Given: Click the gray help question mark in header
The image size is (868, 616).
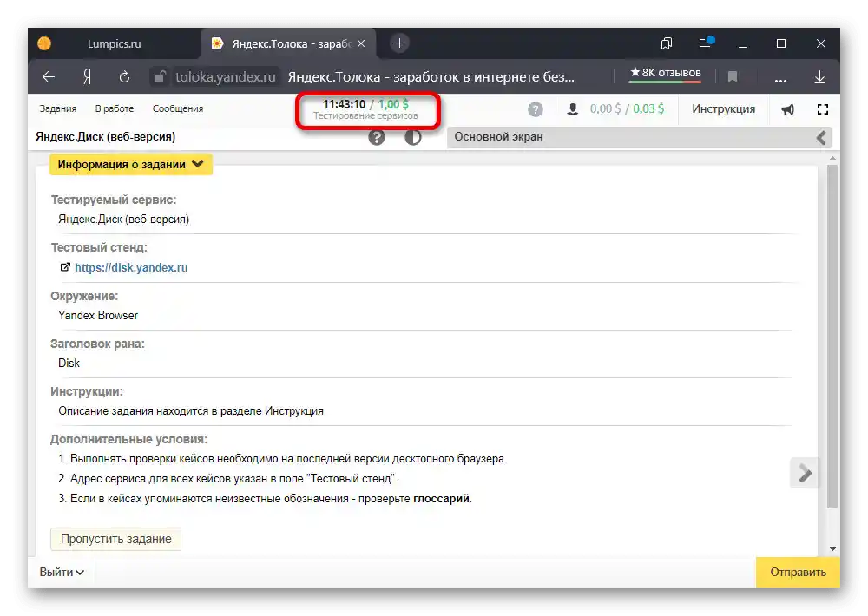Looking at the screenshot, I should 535,109.
